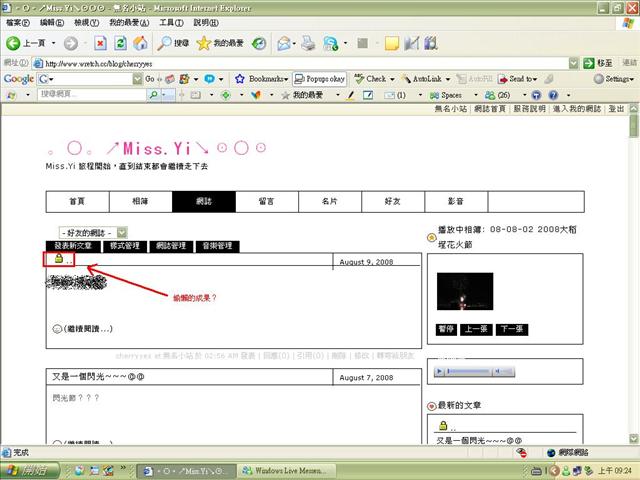
Task: Open the 說明 (Help) menu
Action: point(206,22)
